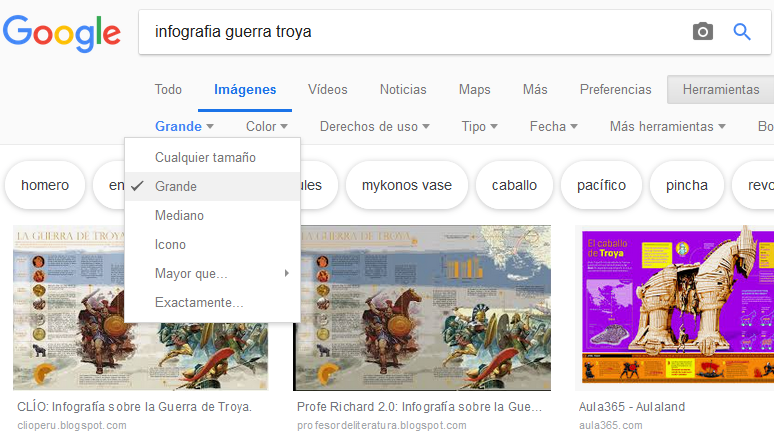This screenshot has height=445, width=774.
Task: Select the checked Grande size option
Action: (176, 186)
